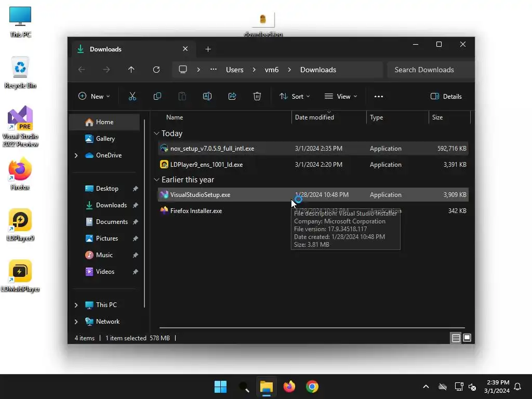
Task: Refresh the Downloads folder
Action: (156, 70)
